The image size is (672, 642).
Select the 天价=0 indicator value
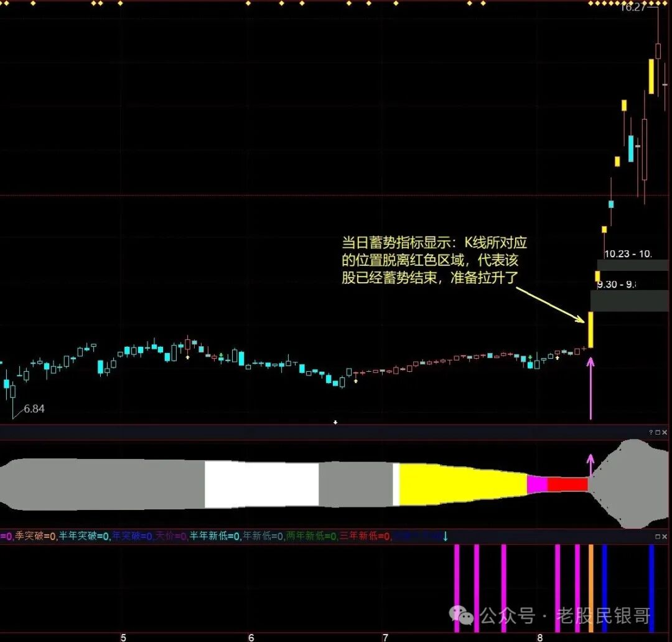point(171,536)
